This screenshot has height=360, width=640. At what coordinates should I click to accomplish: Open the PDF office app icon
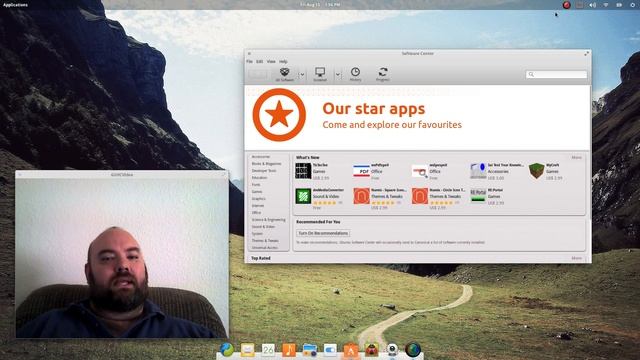pyautogui.click(x=361, y=171)
